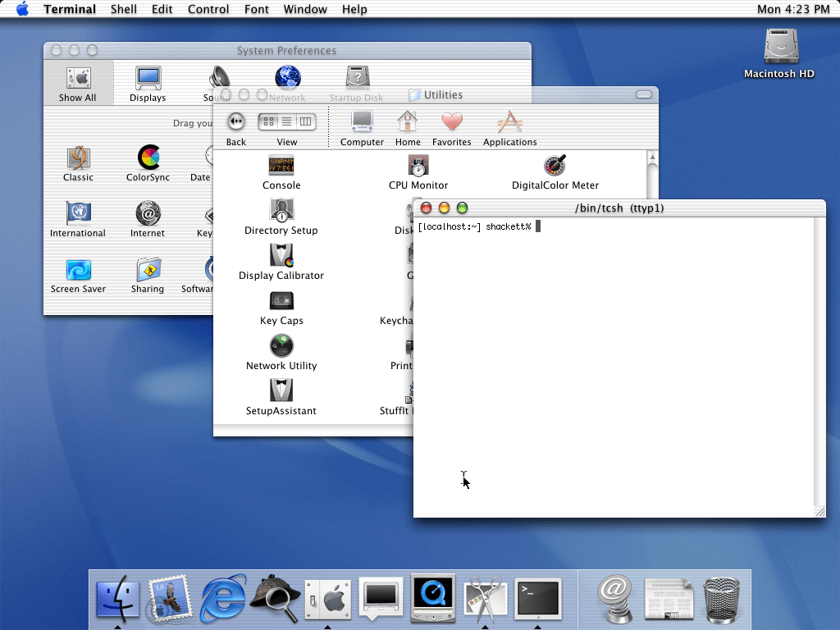The height and width of the screenshot is (630, 840).
Task: Click the Back button in Finder toolbar
Action: pyautogui.click(x=236, y=121)
